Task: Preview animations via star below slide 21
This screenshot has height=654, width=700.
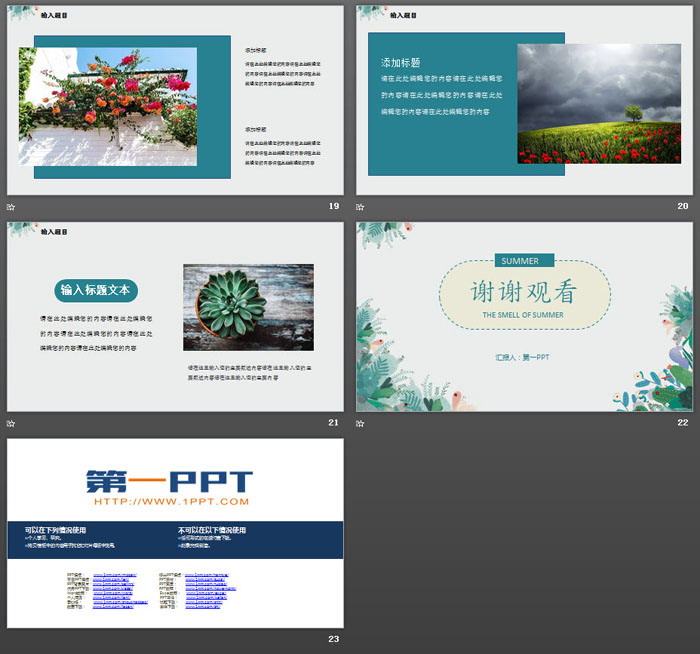Action: (11, 423)
